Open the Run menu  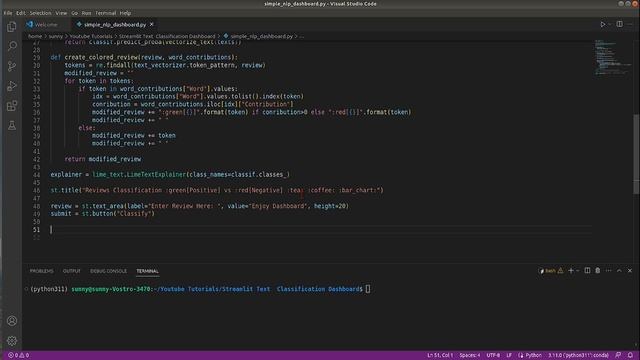click(x=87, y=13)
